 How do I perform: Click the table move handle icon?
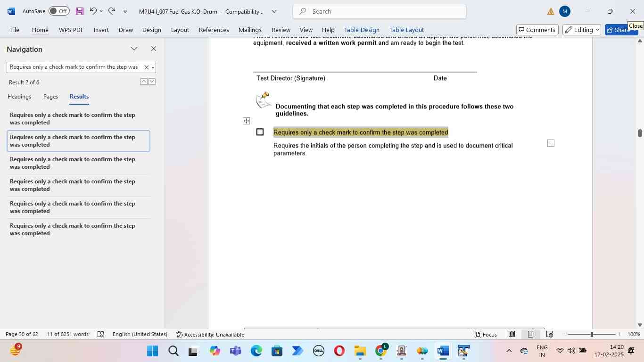[246, 121]
